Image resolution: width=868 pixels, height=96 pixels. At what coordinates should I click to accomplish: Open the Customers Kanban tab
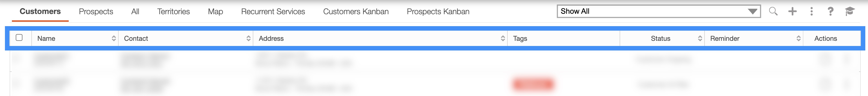[356, 11]
